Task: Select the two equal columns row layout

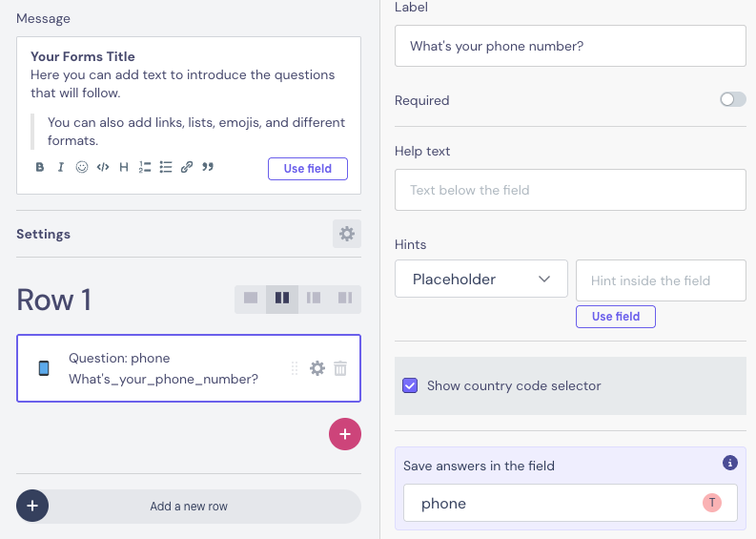Action: pyautogui.click(x=282, y=299)
